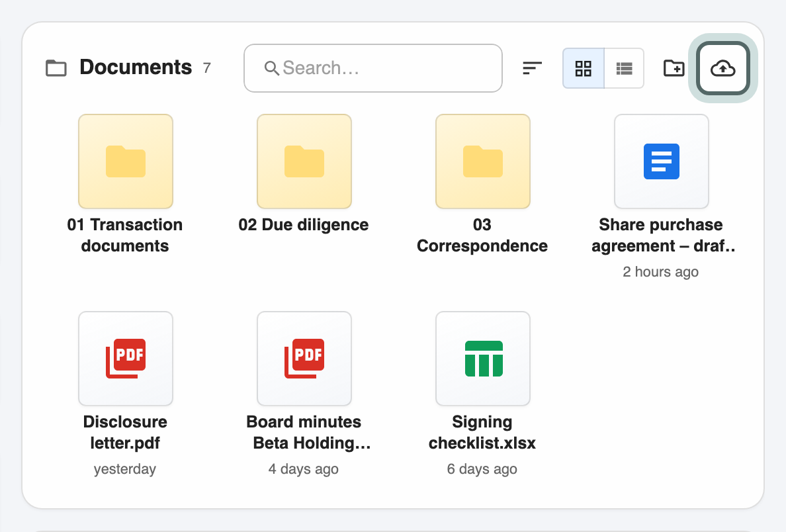Viewport: 786px width, 532px height.
Task: Click the "4 days ago" timestamp
Action: pos(303,469)
